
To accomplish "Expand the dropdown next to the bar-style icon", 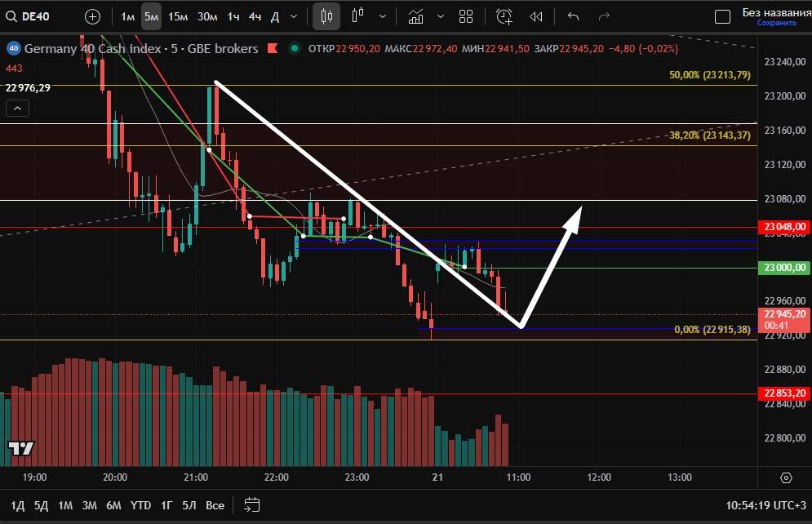I will [x=384, y=16].
